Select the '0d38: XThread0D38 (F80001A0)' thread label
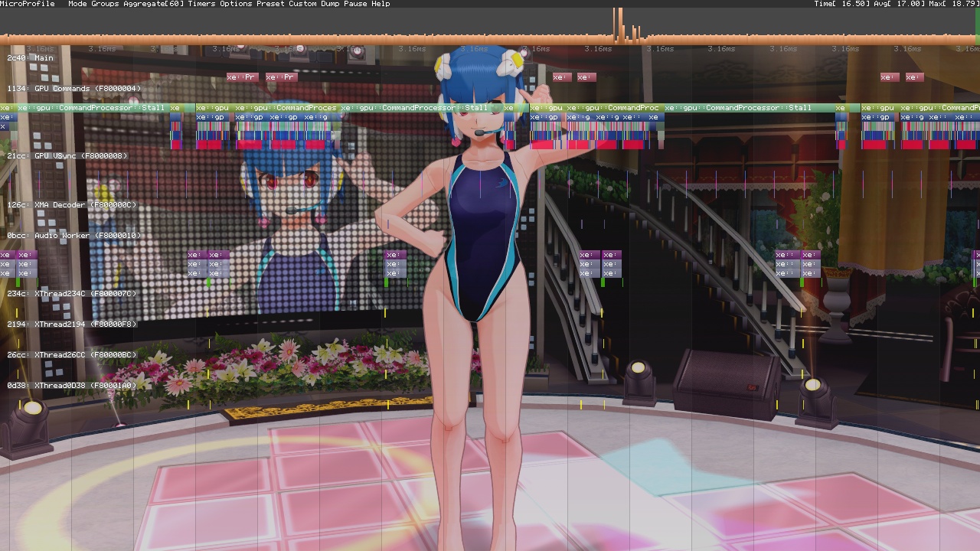Viewport: 980px width, 551px height. [72, 386]
